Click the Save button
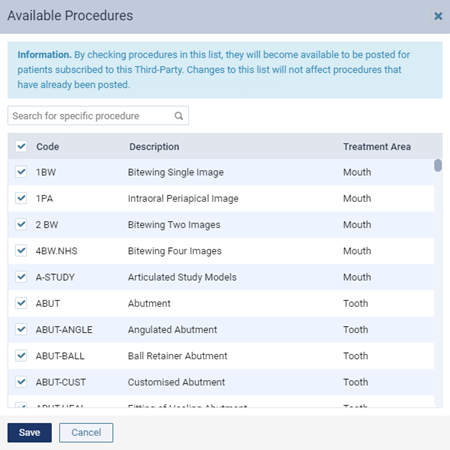The height and width of the screenshot is (450, 450). tap(30, 433)
